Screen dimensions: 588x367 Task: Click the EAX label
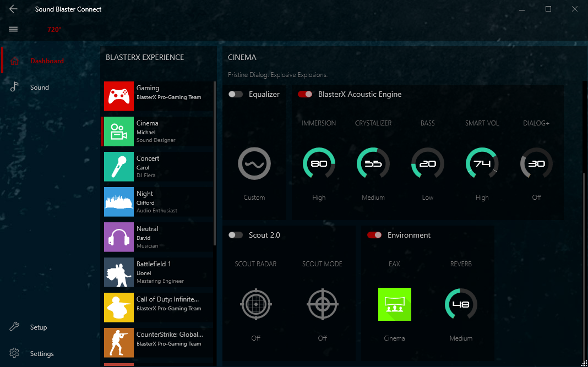point(395,264)
